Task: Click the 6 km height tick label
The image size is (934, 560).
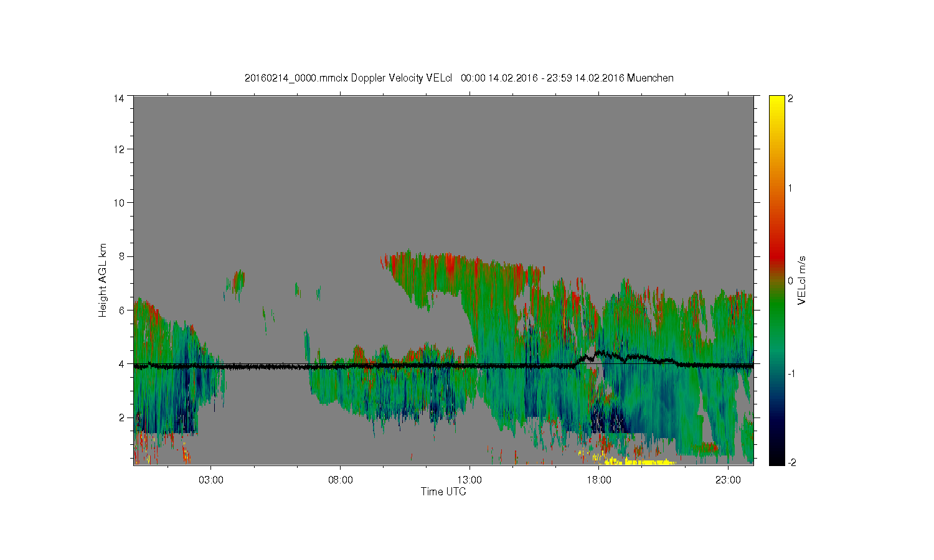Action: tap(122, 310)
